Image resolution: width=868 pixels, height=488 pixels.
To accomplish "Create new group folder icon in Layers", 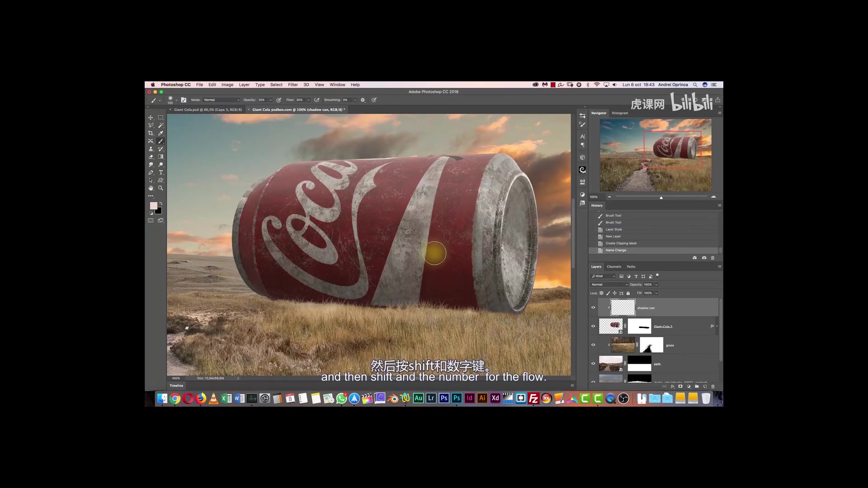I will (697, 387).
